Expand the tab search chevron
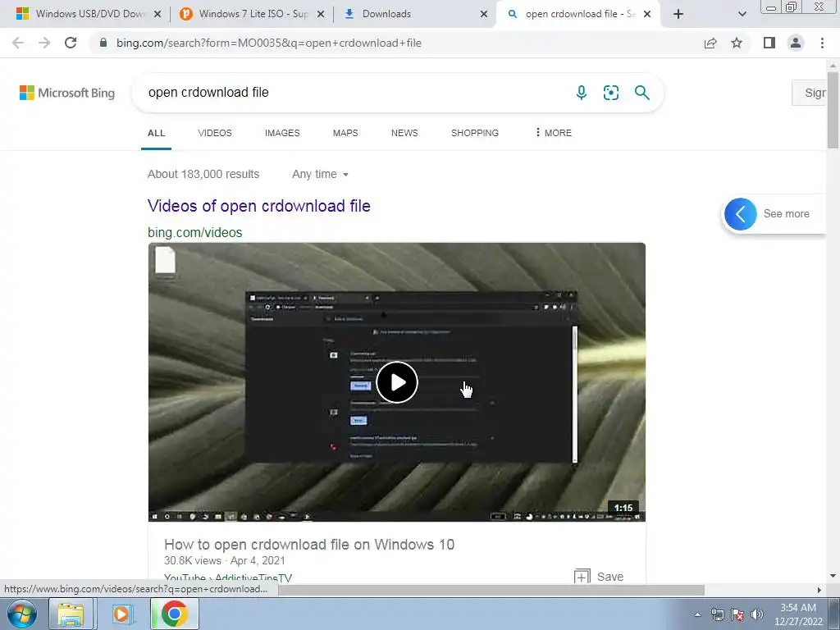This screenshot has width=840, height=630. point(742,14)
